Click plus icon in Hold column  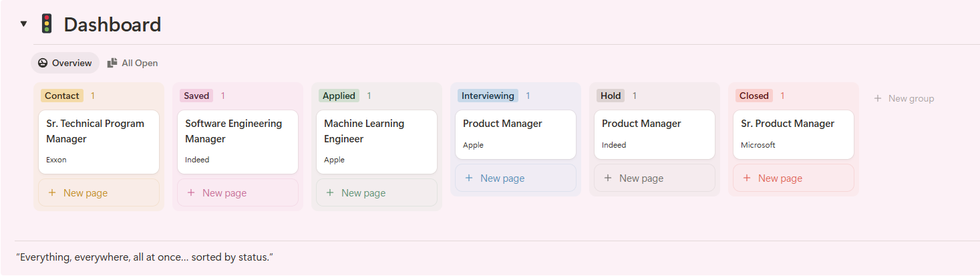608,178
